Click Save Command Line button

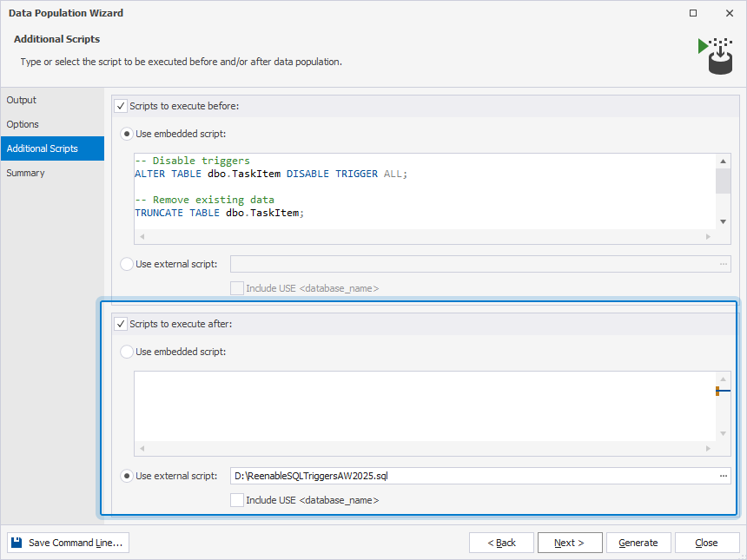[x=68, y=543]
